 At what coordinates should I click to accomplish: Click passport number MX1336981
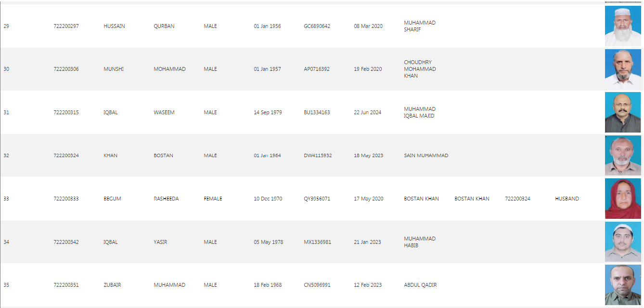tap(317, 242)
